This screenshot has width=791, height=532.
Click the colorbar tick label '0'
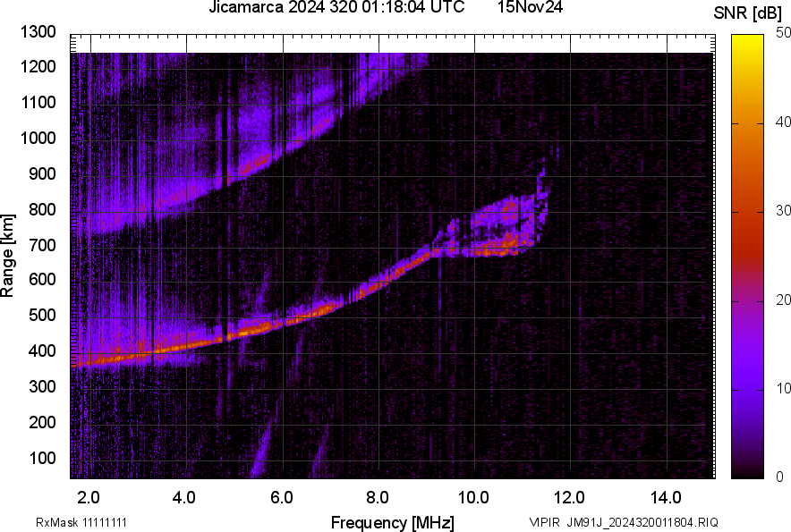coord(780,477)
